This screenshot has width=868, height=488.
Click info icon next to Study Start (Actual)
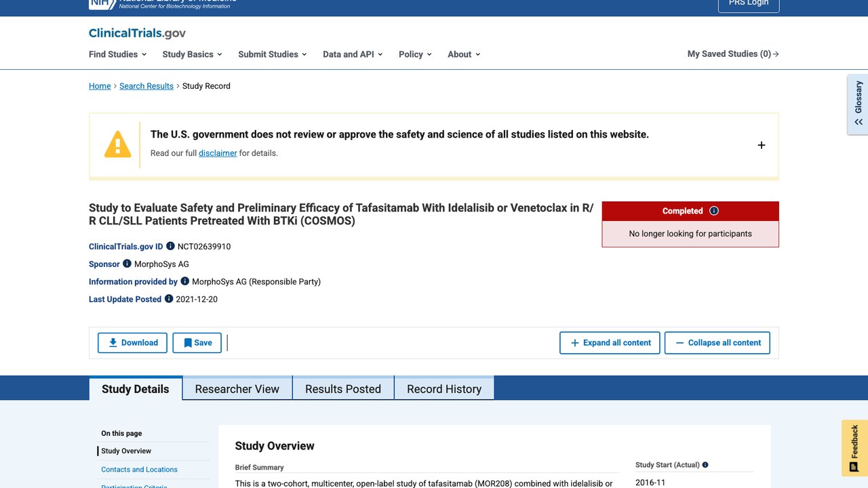[705, 465]
